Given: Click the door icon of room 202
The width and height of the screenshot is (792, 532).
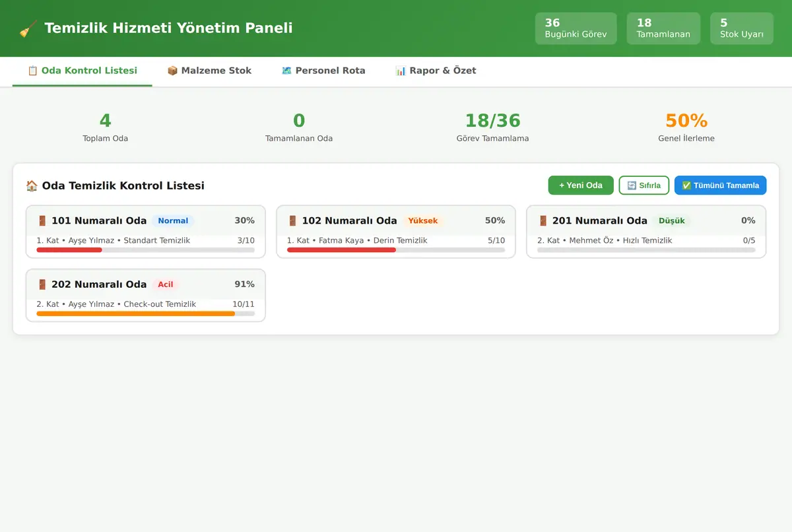Looking at the screenshot, I should point(42,284).
